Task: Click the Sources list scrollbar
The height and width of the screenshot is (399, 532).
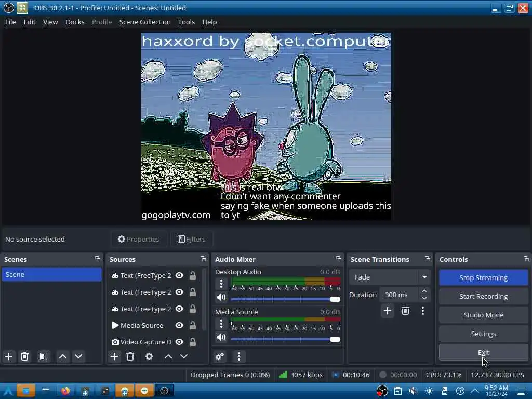Action: tap(204, 299)
